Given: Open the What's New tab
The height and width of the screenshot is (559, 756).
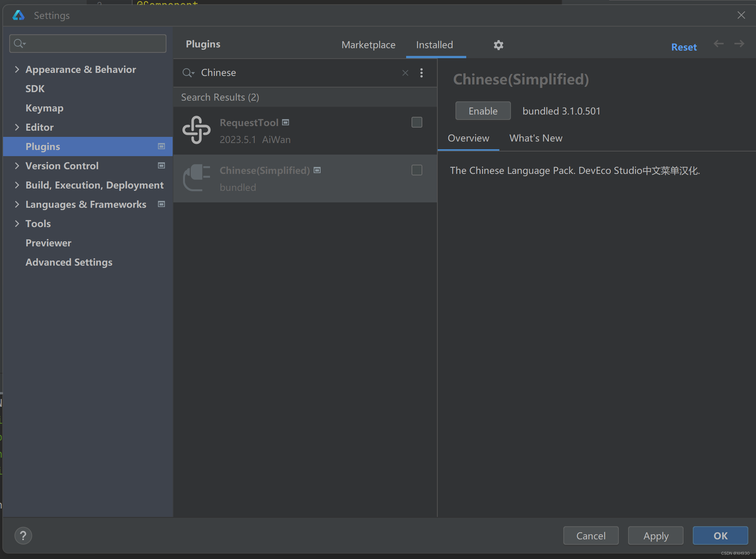Looking at the screenshot, I should 536,138.
